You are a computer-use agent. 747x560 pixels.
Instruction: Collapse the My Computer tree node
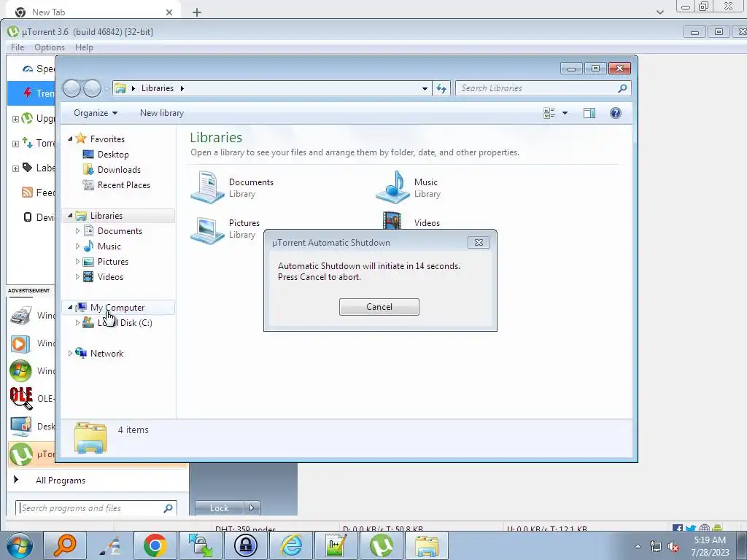pyautogui.click(x=70, y=308)
